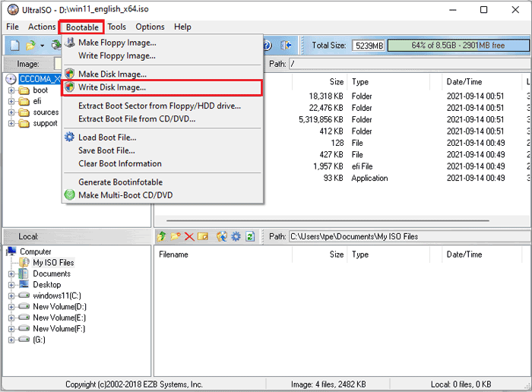Click the gear icon beside Load Boot File
The image size is (532, 392).
(x=70, y=137)
